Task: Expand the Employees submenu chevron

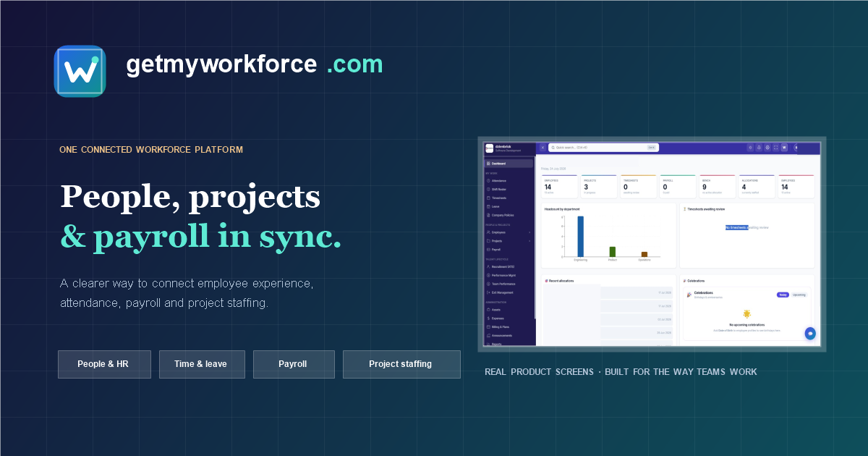Action: click(x=529, y=232)
